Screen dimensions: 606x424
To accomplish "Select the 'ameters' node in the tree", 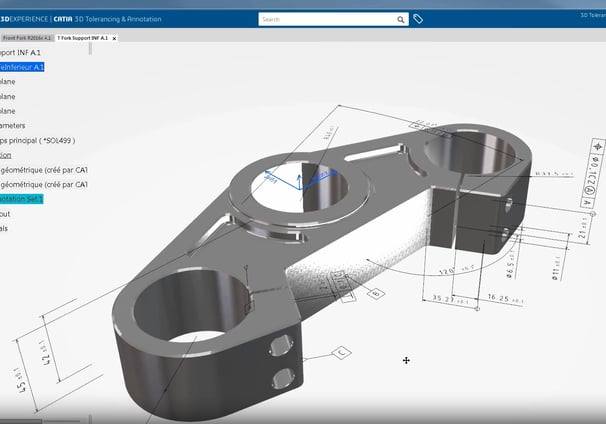I will click(x=12, y=126).
